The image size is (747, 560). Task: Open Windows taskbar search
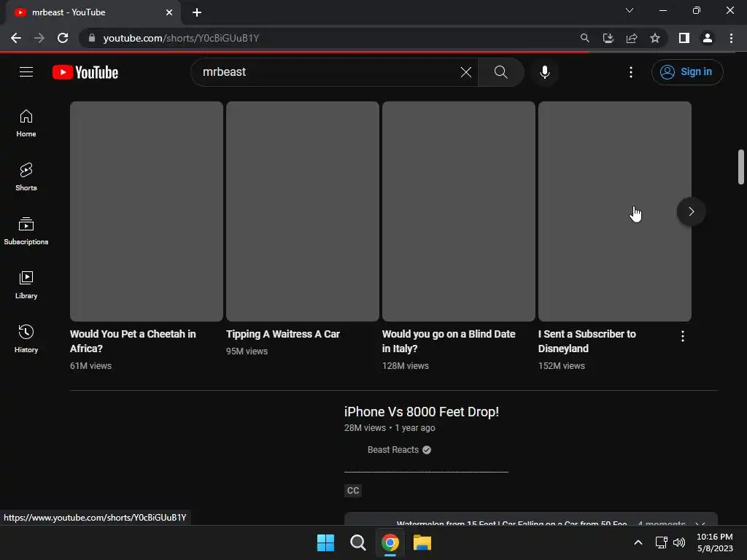pyautogui.click(x=357, y=542)
